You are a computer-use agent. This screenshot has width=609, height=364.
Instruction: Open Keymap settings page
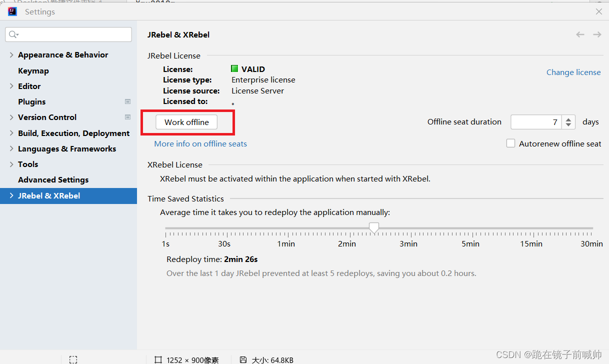coord(33,71)
